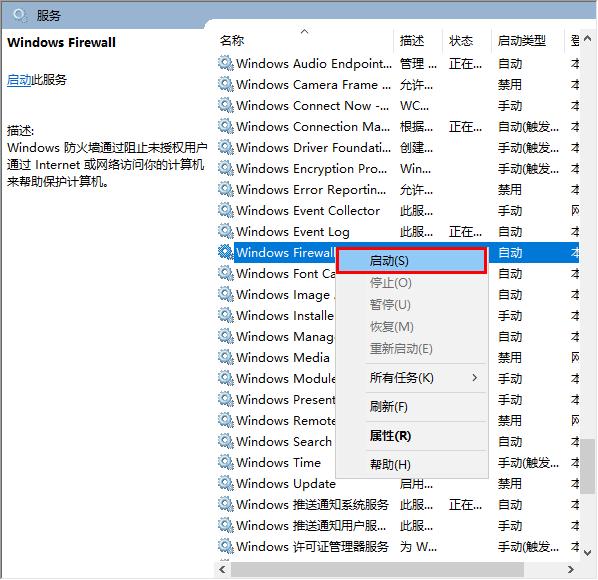Screen dimensions: 598x580
Task: Click 手动 startup type of Windows Event Collector
Action: [510, 210]
